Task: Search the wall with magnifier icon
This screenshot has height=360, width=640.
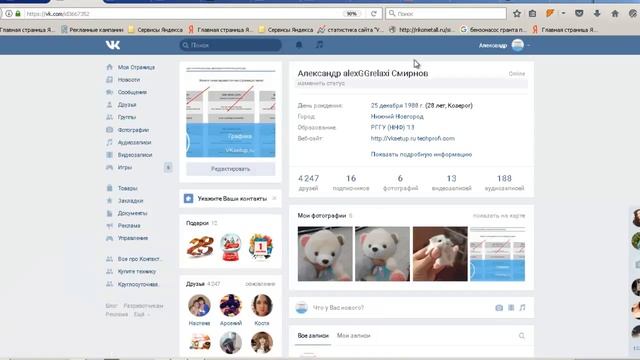Action: pos(522,336)
